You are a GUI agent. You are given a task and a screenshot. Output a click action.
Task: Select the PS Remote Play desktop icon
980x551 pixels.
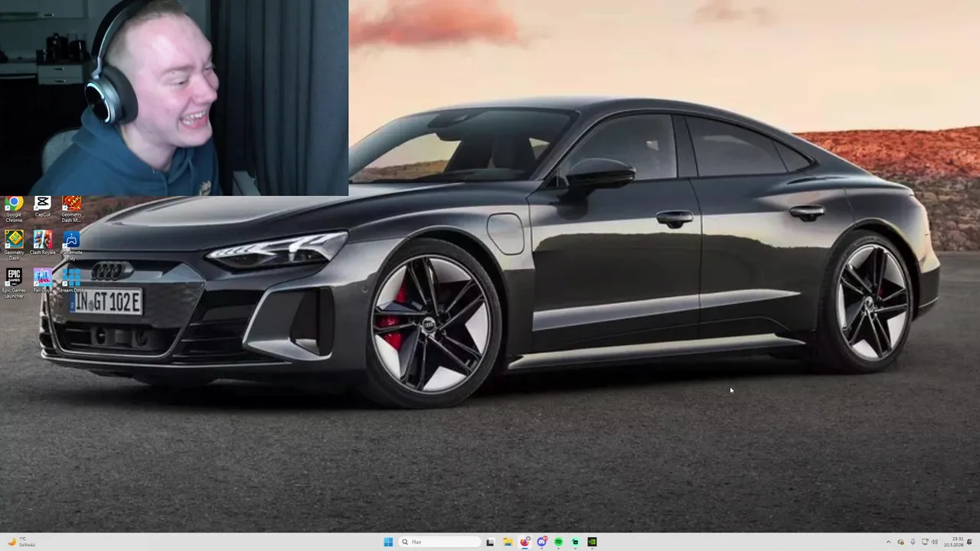click(71, 245)
